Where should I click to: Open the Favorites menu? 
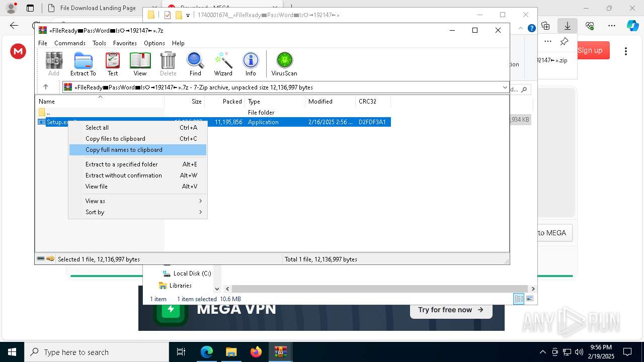[125, 43]
